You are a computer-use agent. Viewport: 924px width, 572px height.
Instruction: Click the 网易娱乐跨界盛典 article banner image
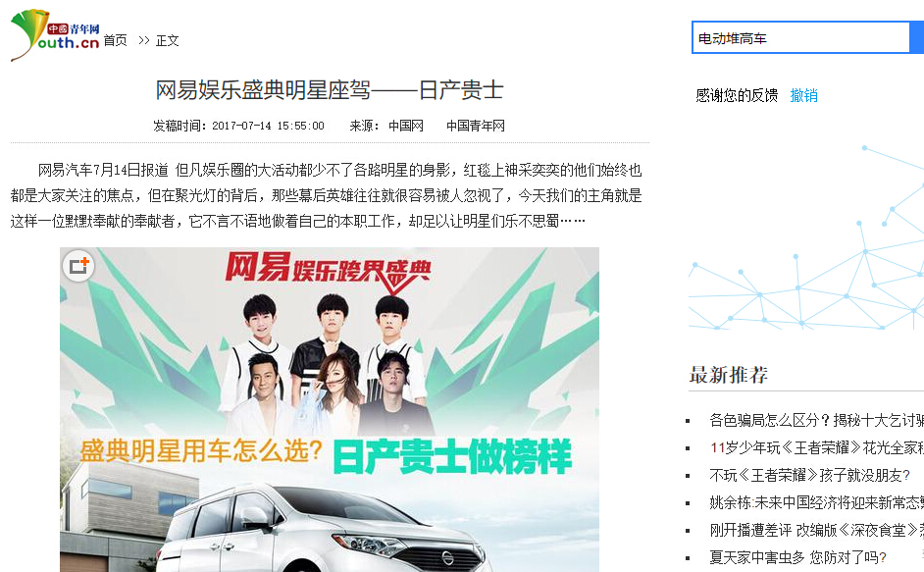pyautogui.click(x=330, y=409)
